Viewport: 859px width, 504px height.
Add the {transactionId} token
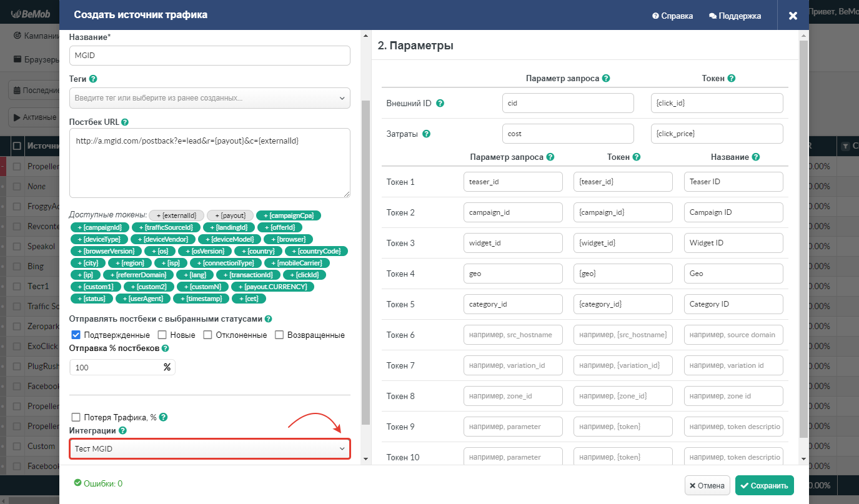pyautogui.click(x=248, y=275)
